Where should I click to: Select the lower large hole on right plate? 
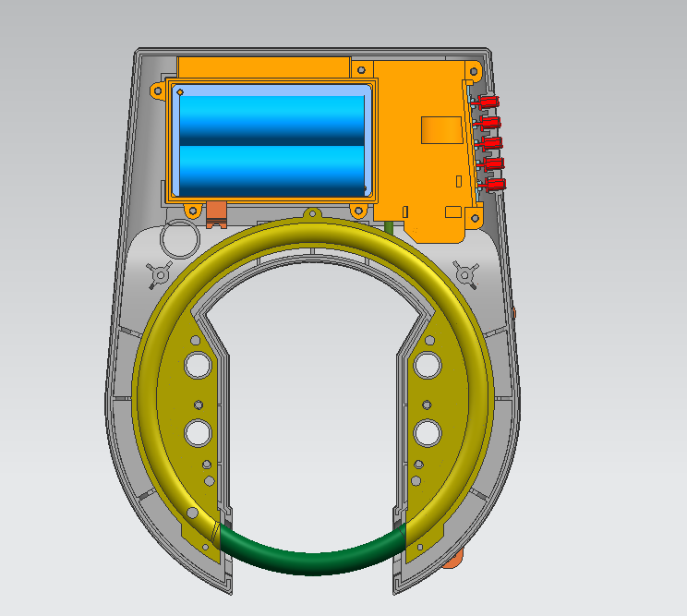pyautogui.click(x=427, y=431)
